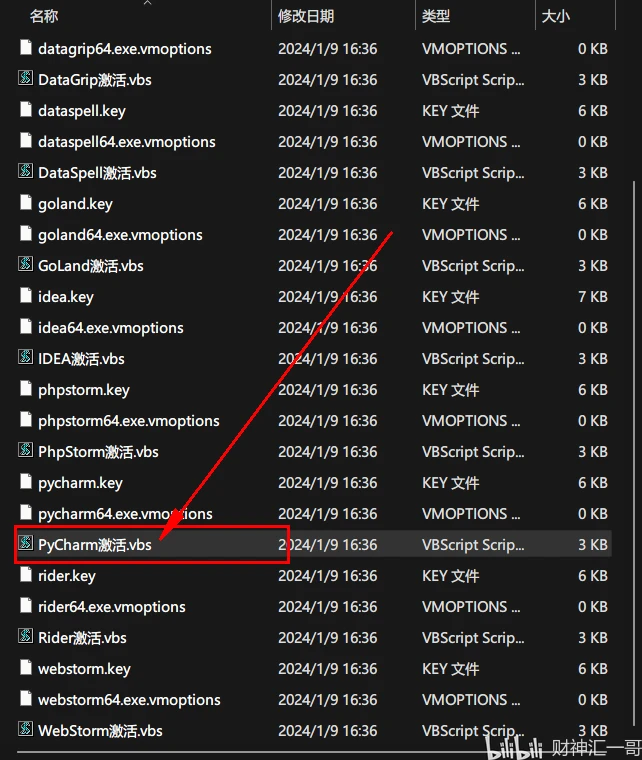Click the WebStorm激活.vbs script icon
The width and height of the screenshot is (642, 760).
tap(26, 729)
